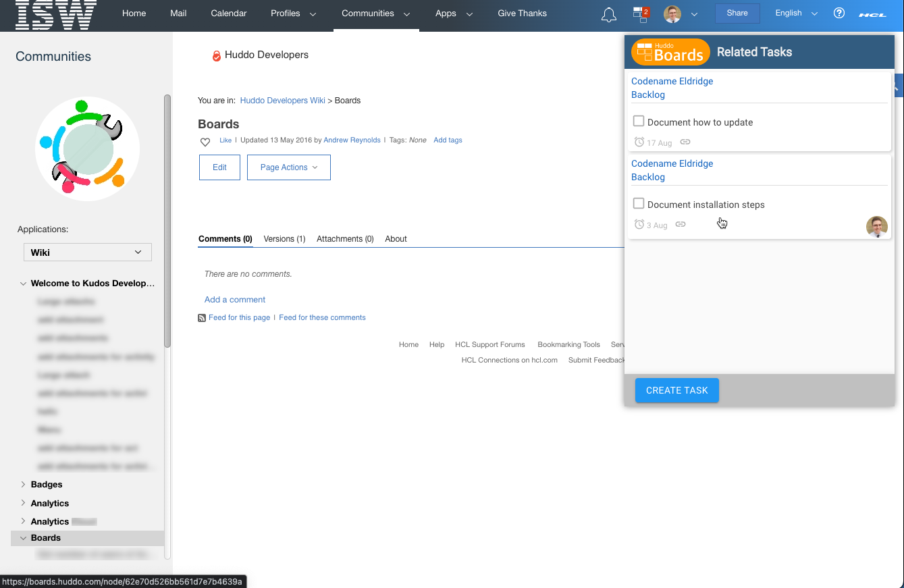Click assignee avatar on installation steps task
The height and width of the screenshot is (588, 904).
click(x=877, y=227)
